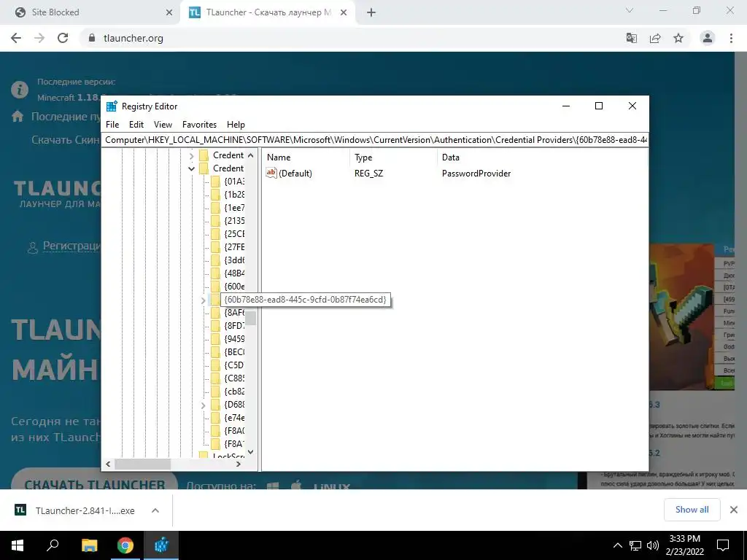The width and height of the screenshot is (747, 560).
Task: Click Show all downloads
Action: [x=692, y=510]
